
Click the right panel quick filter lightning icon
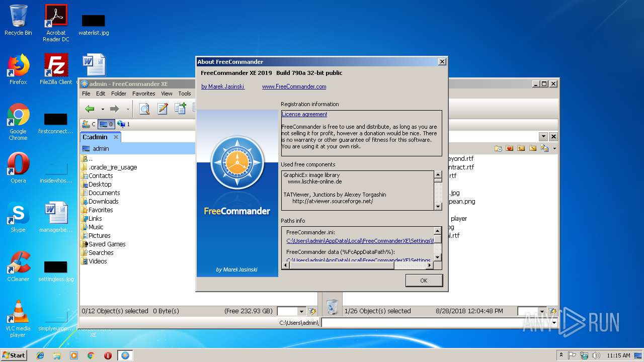552,311
